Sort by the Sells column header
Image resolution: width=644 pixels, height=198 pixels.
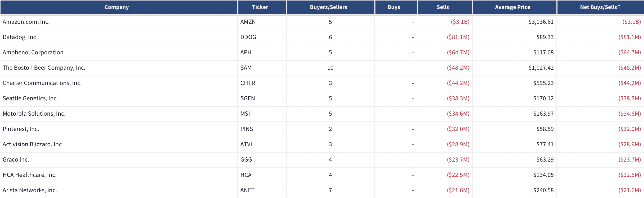coord(443,7)
